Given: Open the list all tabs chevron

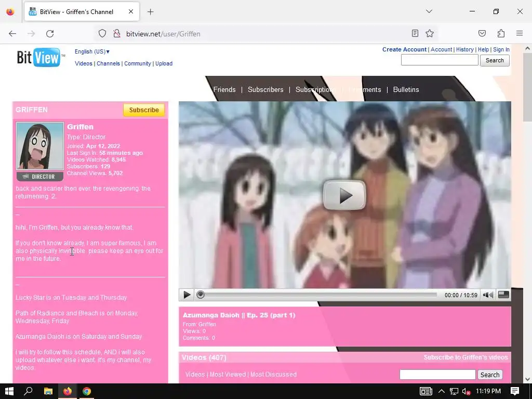Looking at the screenshot, I should [x=429, y=11].
